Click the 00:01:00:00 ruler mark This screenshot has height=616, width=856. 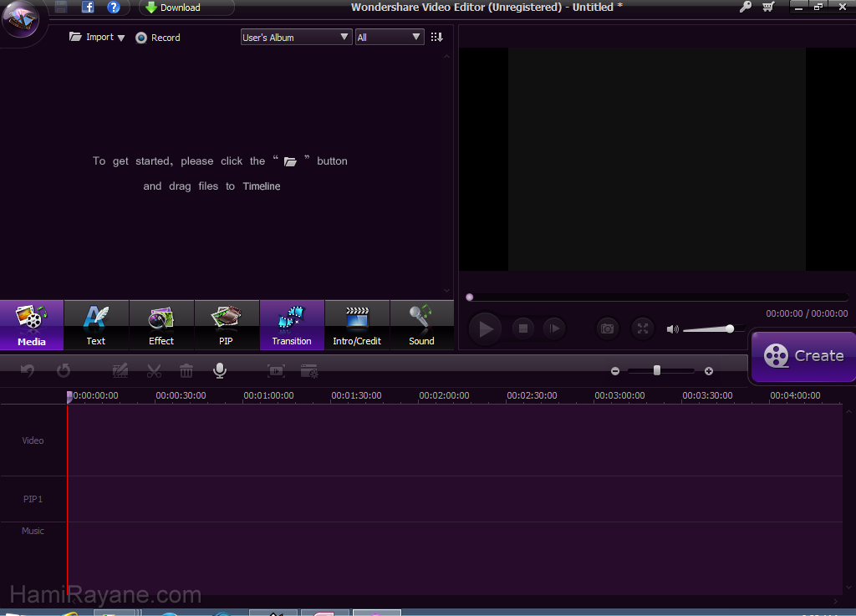(268, 395)
